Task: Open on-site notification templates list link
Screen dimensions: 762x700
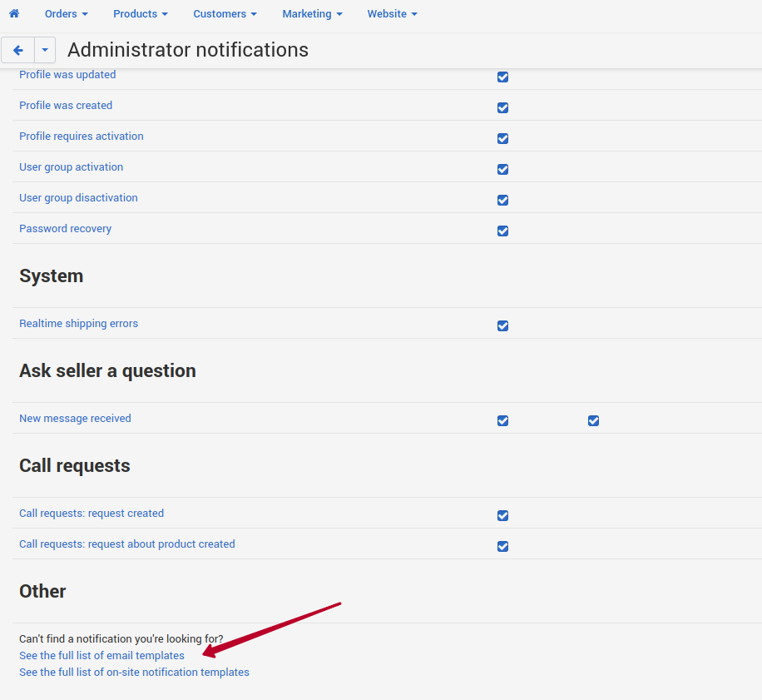Action: (134, 672)
